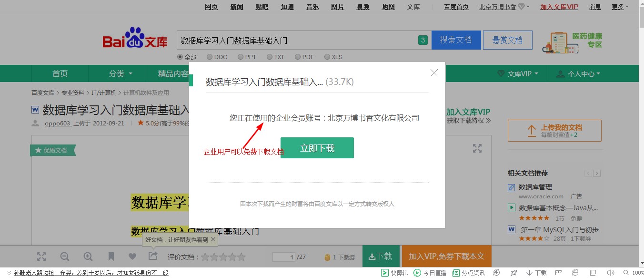The width and height of the screenshot is (644, 278).
Task: Select the DOC file type radio button
Action: point(210,57)
